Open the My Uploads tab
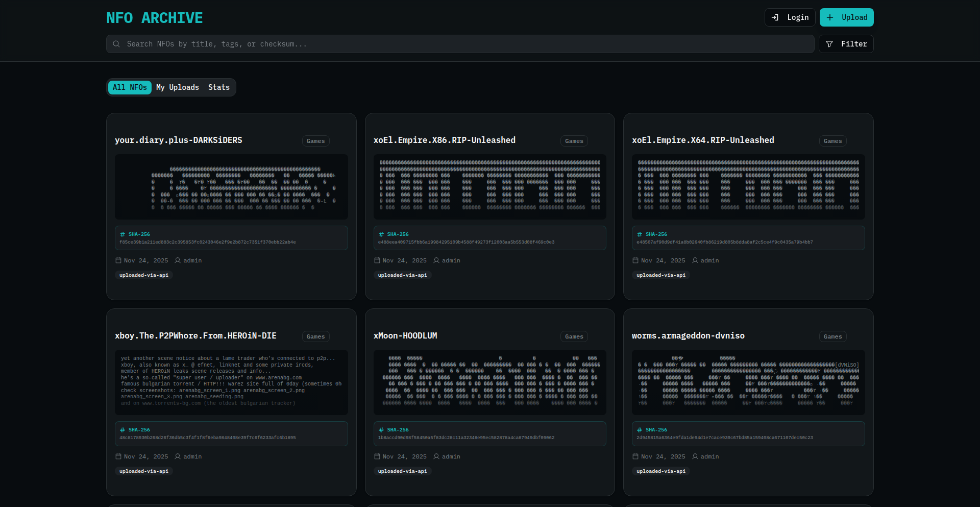The height and width of the screenshot is (507, 980). (x=178, y=87)
